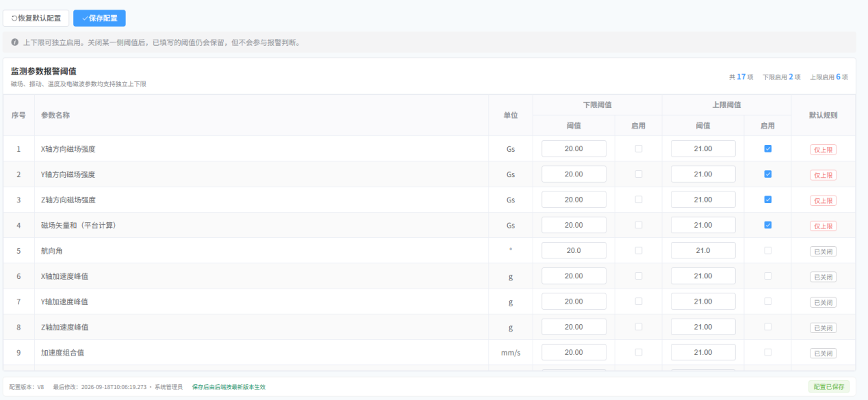Uncheck upper limit for Y轴方向磁场强度
The height and width of the screenshot is (400, 868).
[767, 174]
